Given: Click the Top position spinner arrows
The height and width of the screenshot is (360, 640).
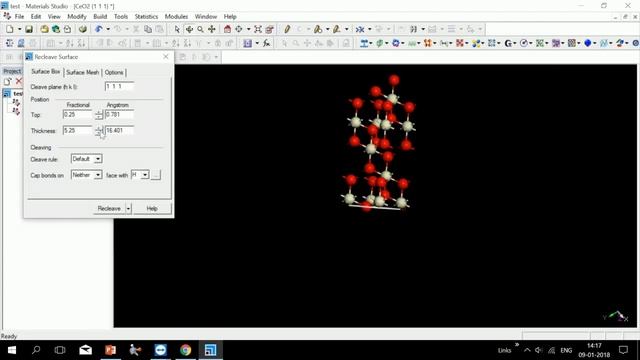Looking at the screenshot, I should pyautogui.click(x=99, y=115).
